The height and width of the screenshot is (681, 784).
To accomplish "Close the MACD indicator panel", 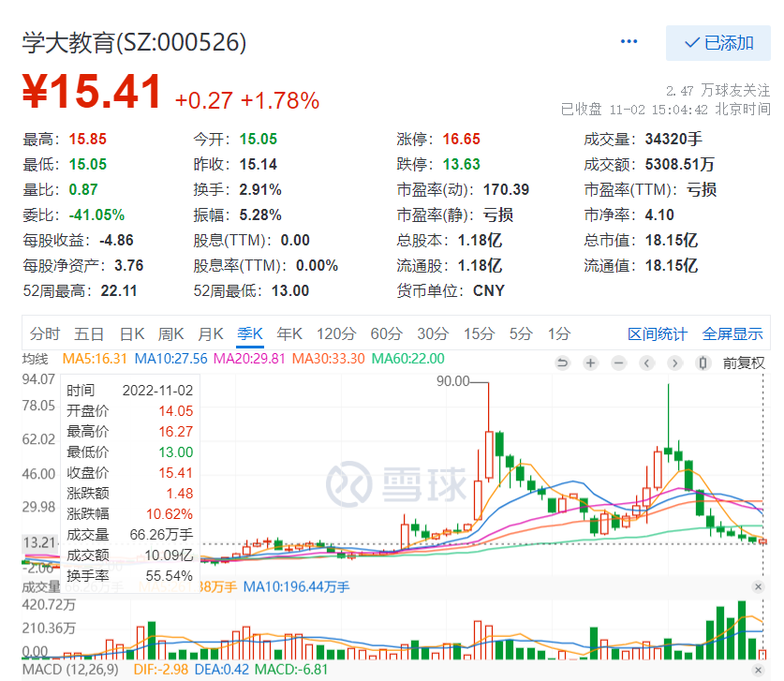I will point(758,670).
